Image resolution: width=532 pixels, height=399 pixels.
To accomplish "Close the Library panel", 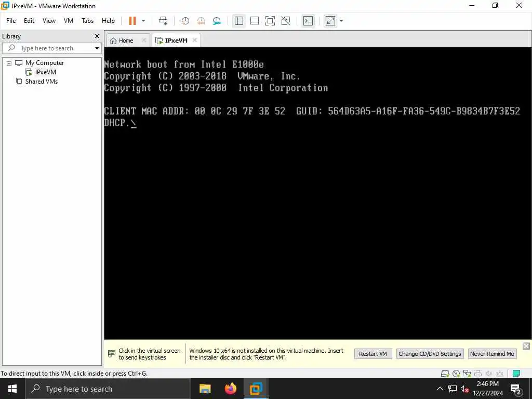I will point(97,36).
